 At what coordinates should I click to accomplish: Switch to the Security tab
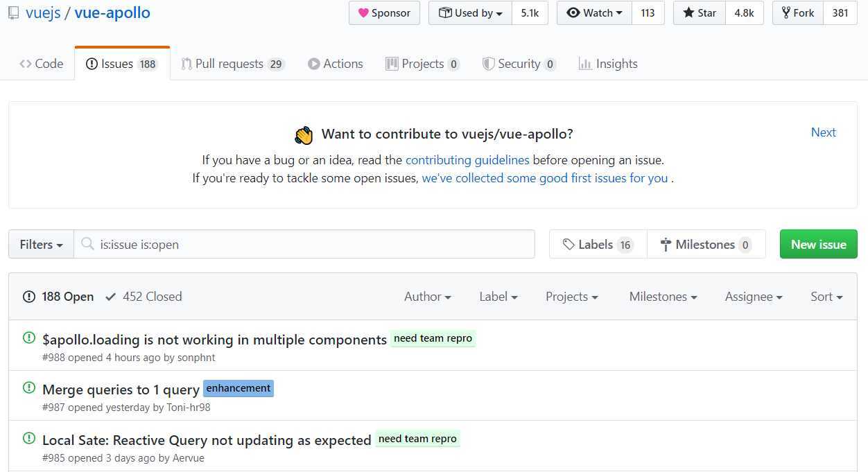pos(519,64)
